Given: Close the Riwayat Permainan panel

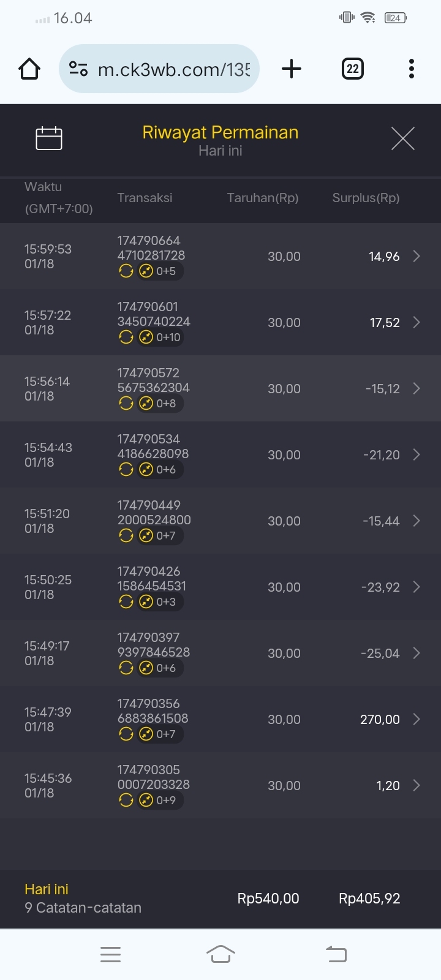Looking at the screenshot, I should (402, 138).
